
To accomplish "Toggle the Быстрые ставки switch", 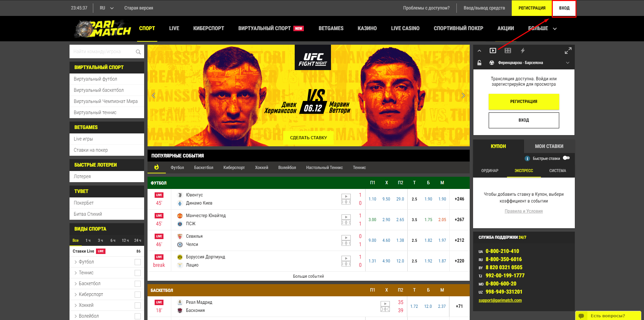I will (x=566, y=158).
